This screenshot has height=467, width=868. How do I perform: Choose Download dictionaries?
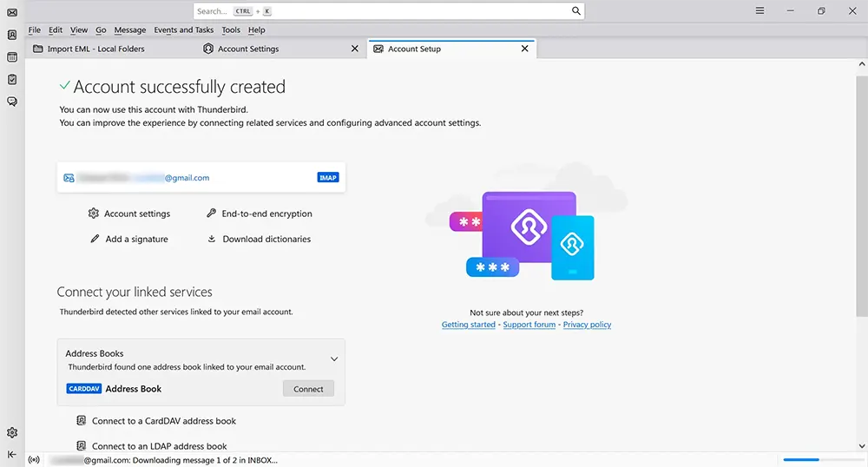[266, 239]
